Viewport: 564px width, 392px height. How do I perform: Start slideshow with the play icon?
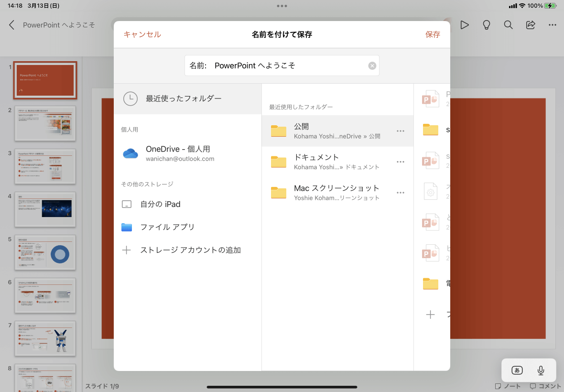click(465, 25)
